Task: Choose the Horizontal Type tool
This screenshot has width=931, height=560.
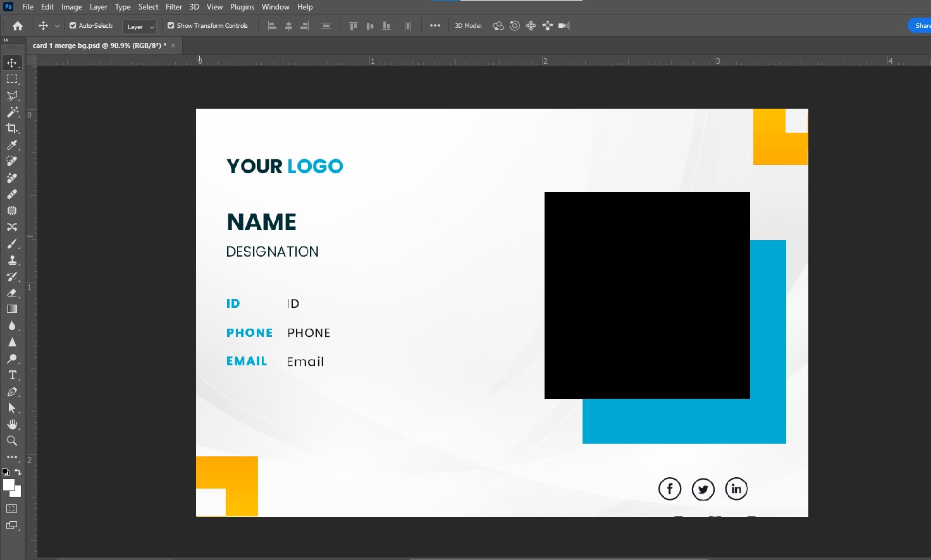Action: click(x=11, y=375)
